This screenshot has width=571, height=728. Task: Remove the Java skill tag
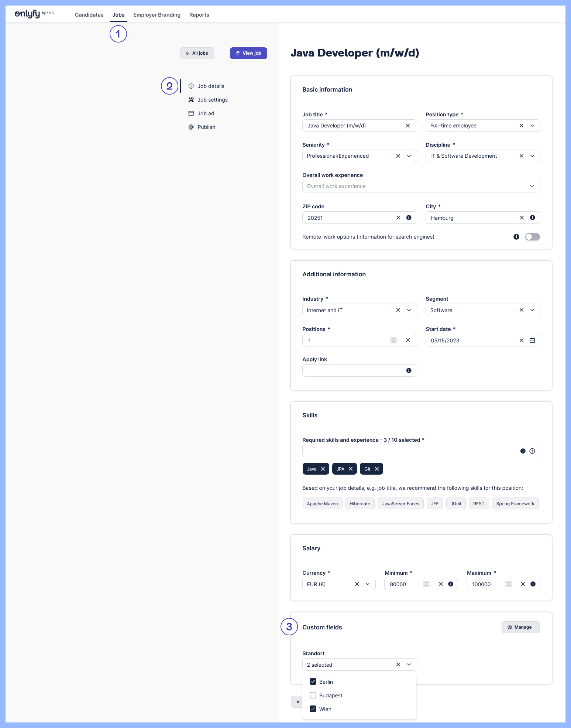pos(323,469)
